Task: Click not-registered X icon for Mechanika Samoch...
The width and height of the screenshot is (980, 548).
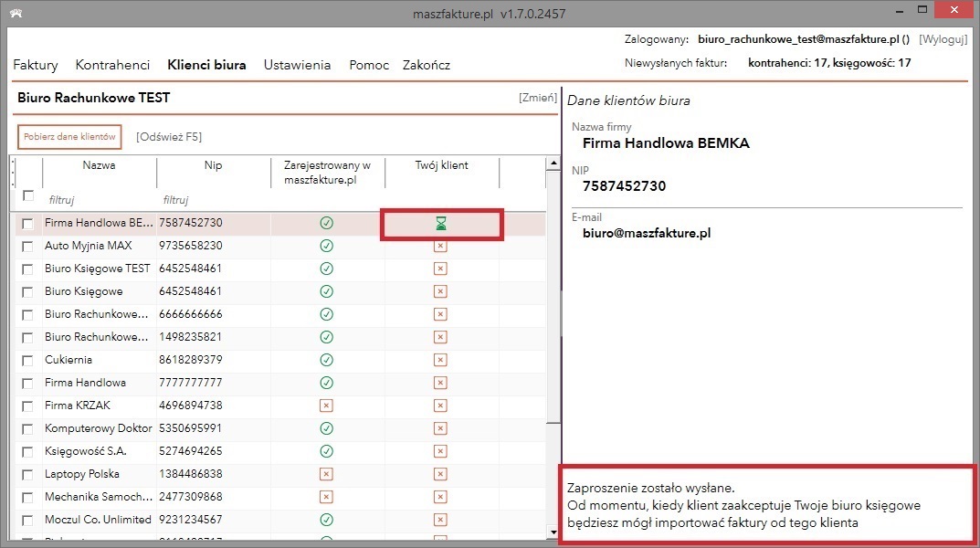Action: coord(326,497)
